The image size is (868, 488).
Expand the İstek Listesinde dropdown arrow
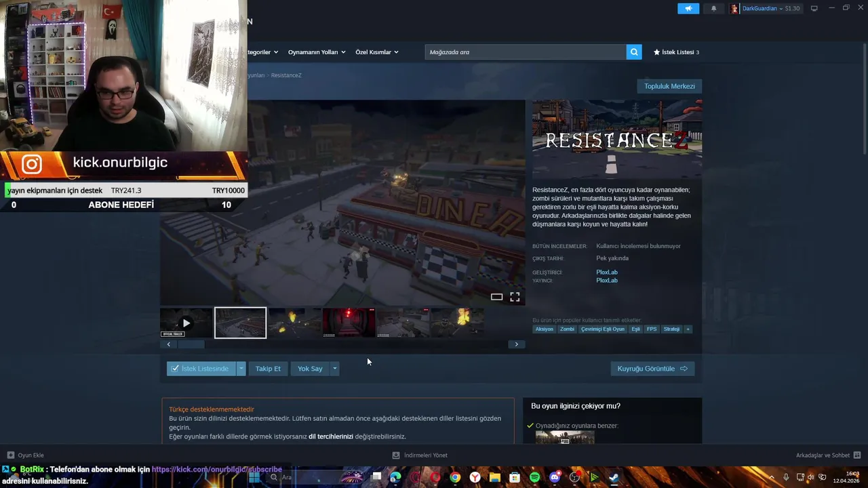[x=241, y=369]
